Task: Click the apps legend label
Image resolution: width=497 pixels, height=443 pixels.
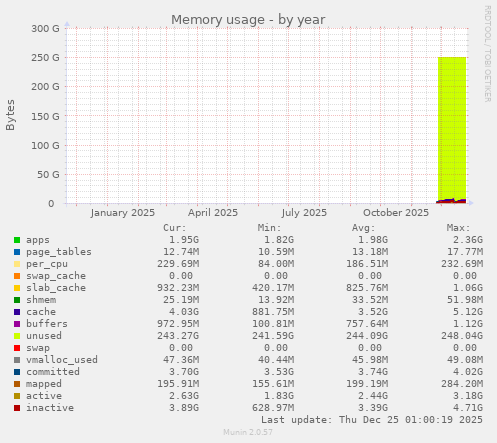Action: 38,240
